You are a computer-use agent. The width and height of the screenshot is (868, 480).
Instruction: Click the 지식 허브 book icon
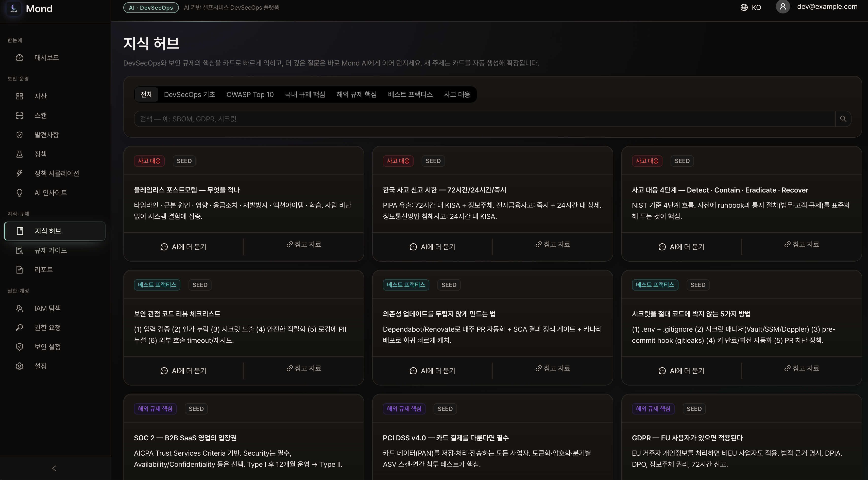(x=20, y=231)
